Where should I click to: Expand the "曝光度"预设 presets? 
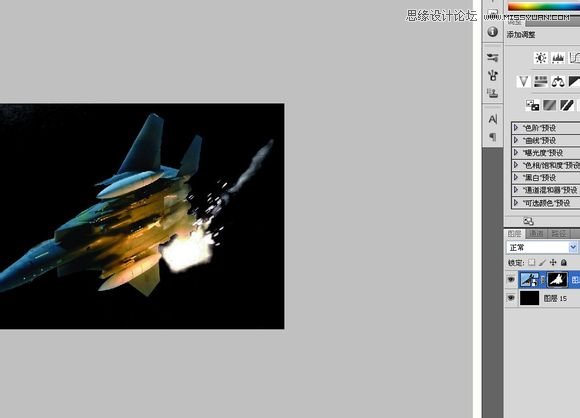tap(516, 153)
